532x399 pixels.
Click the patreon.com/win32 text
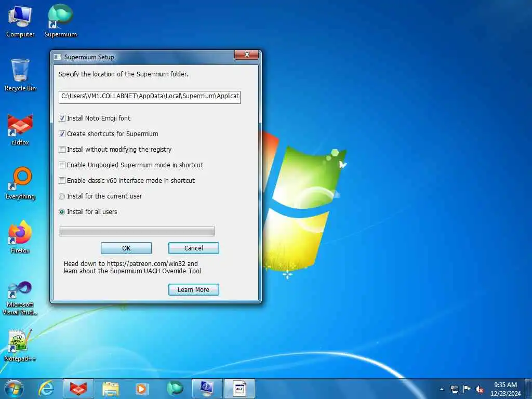(x=146, y=263)
